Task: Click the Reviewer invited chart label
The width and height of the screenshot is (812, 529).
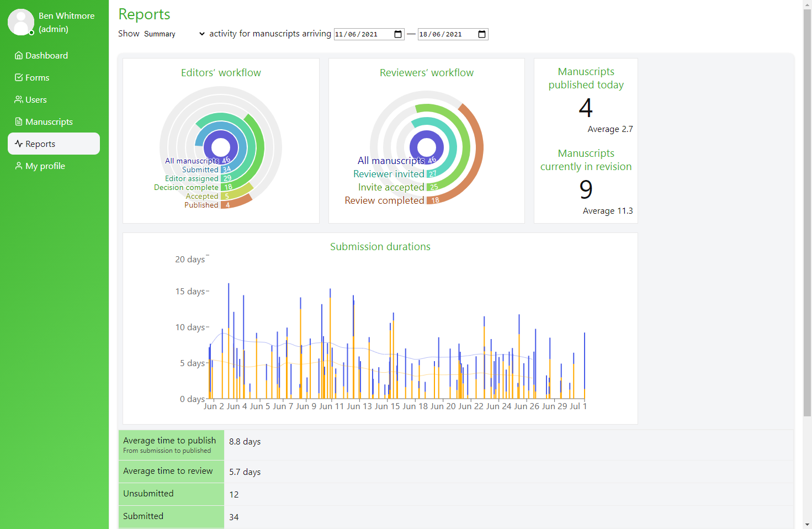Action: pyautogui.click(x=389, y=174)
